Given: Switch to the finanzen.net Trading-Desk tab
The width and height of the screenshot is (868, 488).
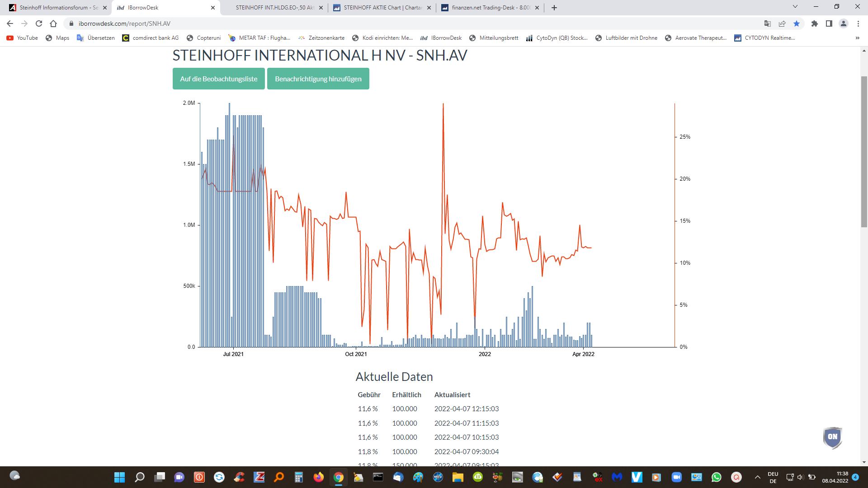Looking at the screenshot, I should click(491, 8).
